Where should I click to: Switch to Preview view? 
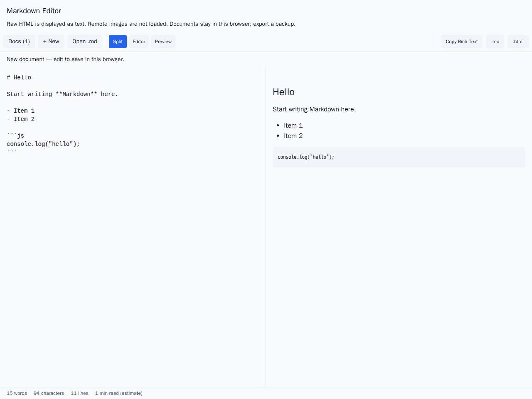tap(163, 42)
